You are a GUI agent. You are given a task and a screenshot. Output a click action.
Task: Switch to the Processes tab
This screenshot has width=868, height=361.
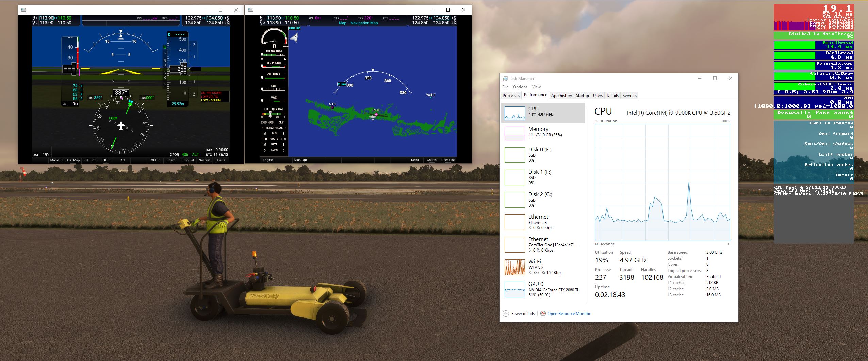point(511,96)
